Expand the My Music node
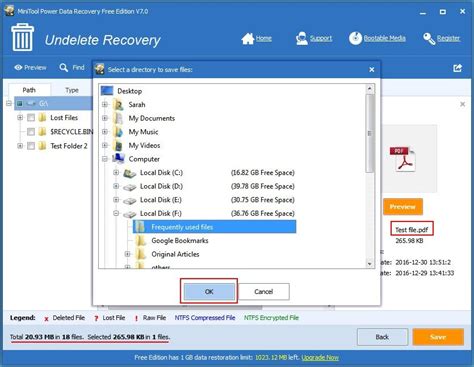This screenshot has height=367, width=474. click(105, 132)
